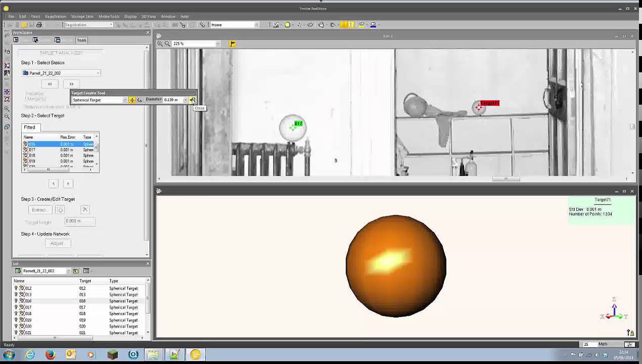The image size is (642, 364).
Task: Click the next station double-arrow button
Action: [71, 84]
